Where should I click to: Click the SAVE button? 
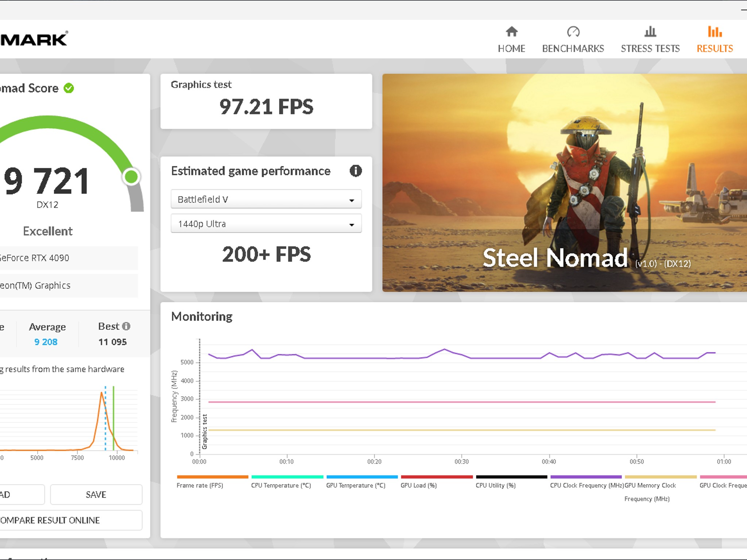96,494
